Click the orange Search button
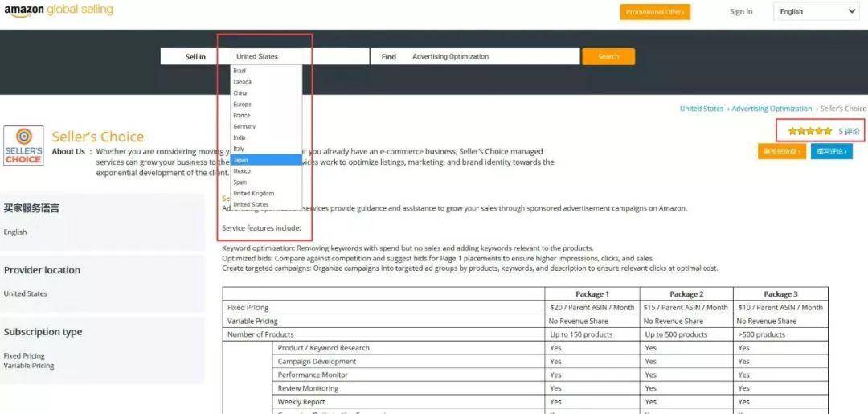 [608, 56]
